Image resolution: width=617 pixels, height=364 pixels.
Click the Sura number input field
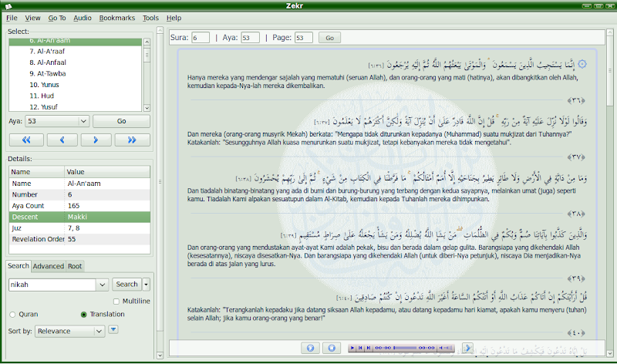[201, 38]
